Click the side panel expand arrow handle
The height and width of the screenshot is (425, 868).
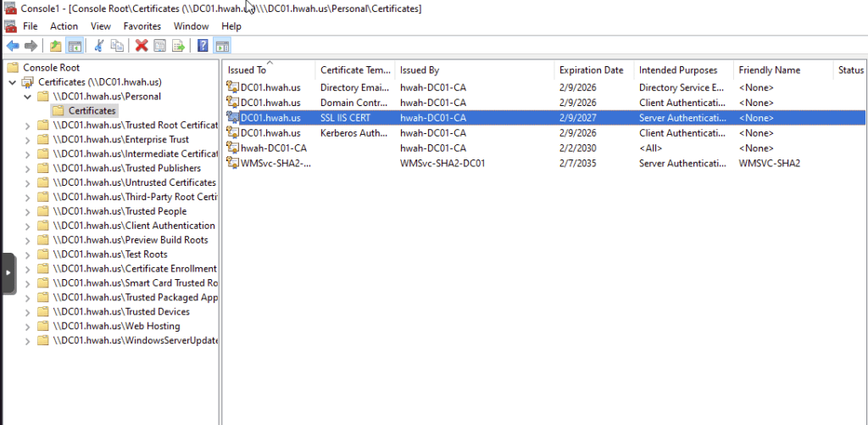[x=8, y=273]
